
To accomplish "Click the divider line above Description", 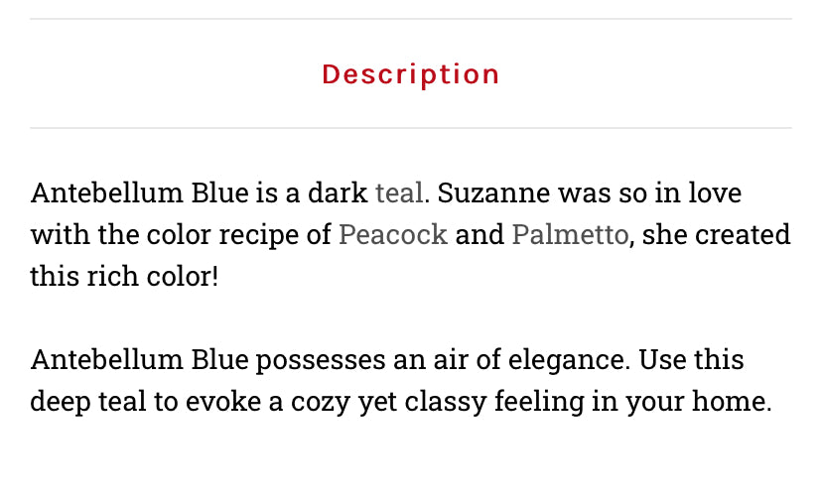I will point(410,19).
